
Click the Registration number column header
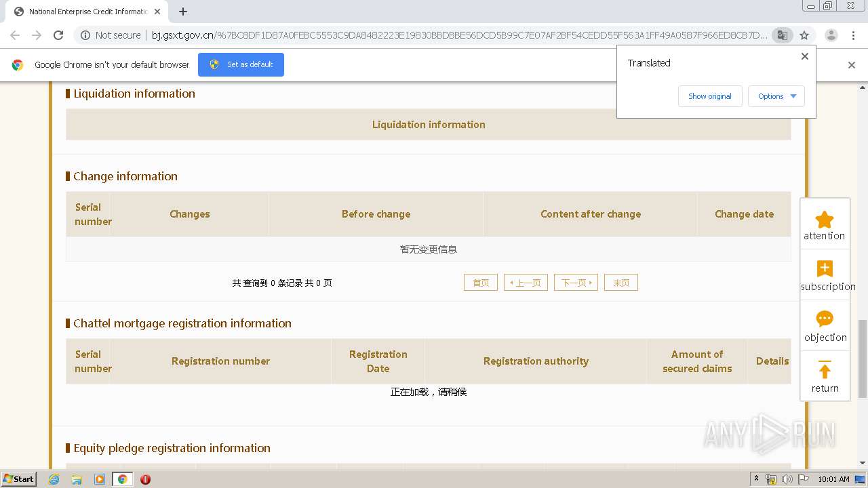click(220, 361)
